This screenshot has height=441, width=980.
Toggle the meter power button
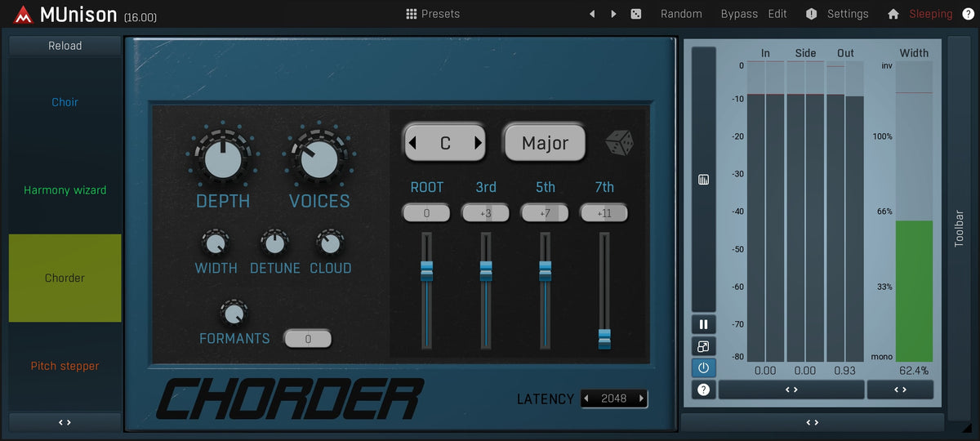coord(704,368)
